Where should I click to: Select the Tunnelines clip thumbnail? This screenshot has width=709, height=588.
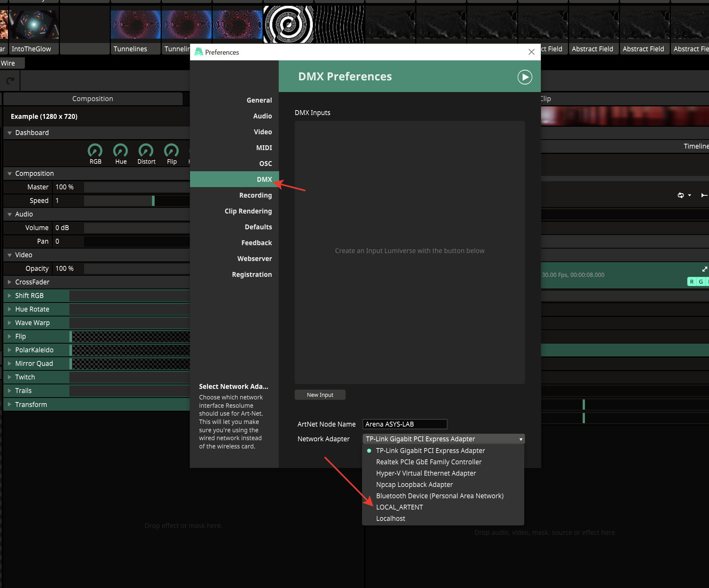pyautogui.click(x=135, y=25)
